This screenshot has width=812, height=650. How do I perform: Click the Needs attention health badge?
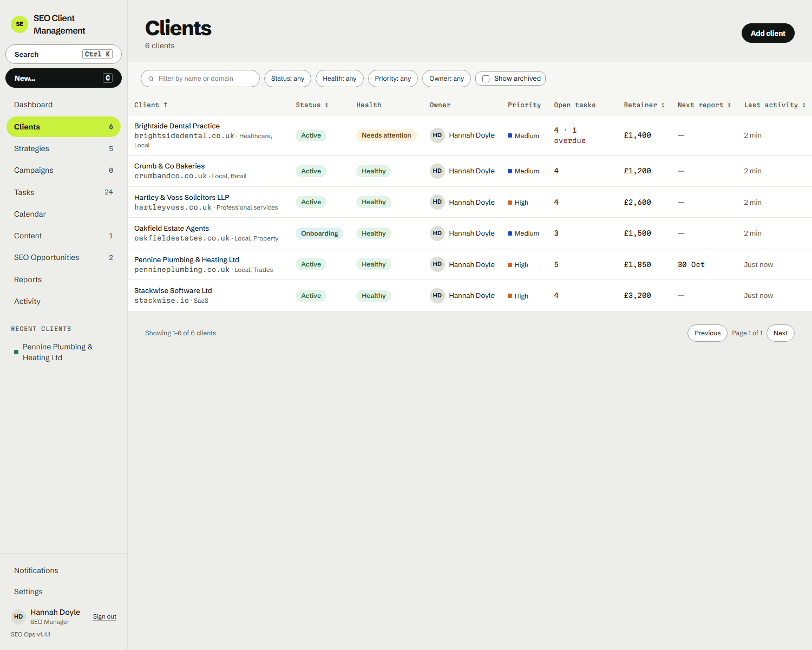click(x=387, y=135)
